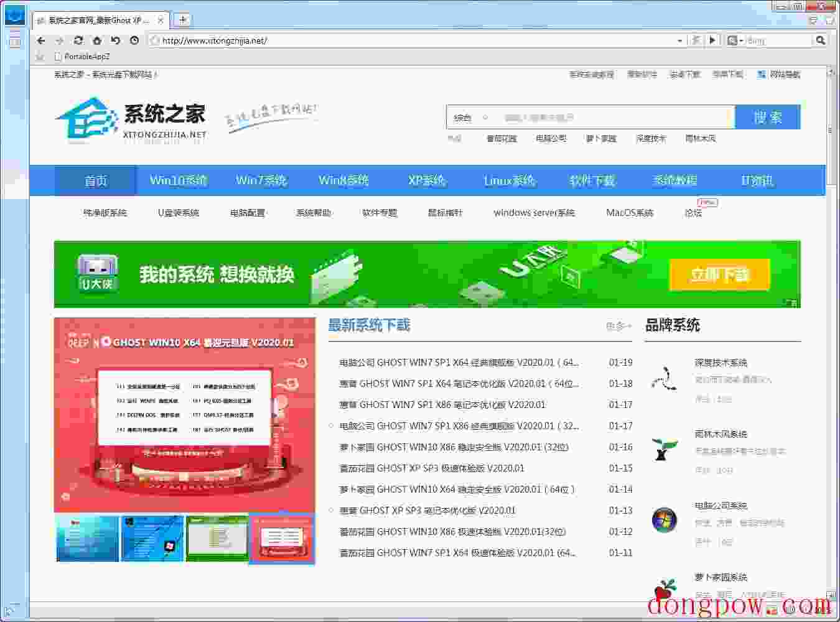840x622 pixels.
Task: Open the Linux系统 navigation menu
Action: (510, 181)
